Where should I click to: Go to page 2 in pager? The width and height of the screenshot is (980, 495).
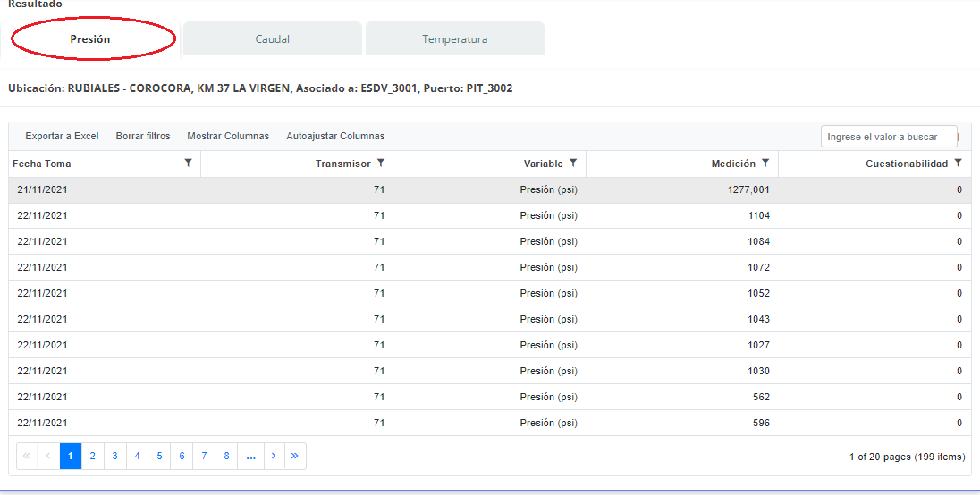(x=93, y=456)
